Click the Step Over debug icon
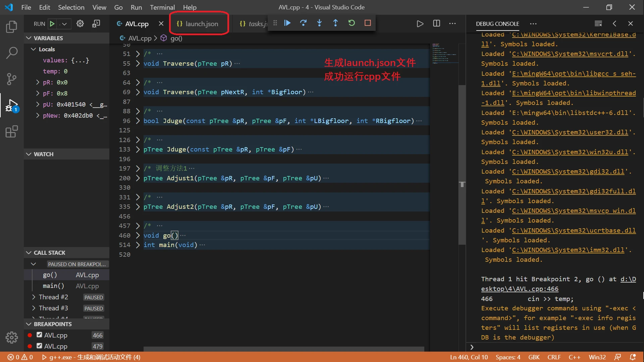This screenshot has width=644, height=362. (x=303, y=23)
